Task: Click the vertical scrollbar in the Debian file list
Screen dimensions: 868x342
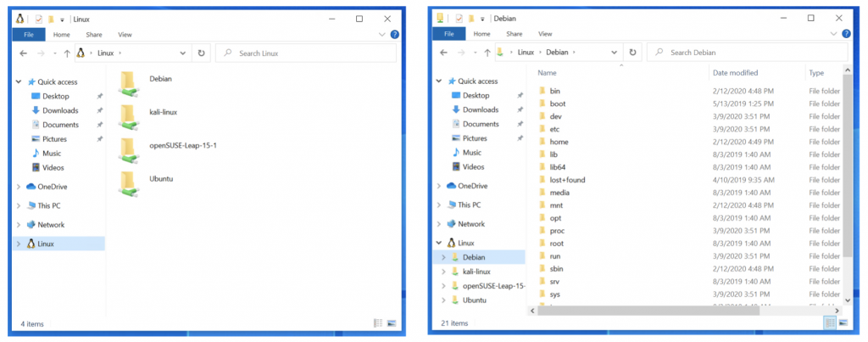Action: (847, 166)
